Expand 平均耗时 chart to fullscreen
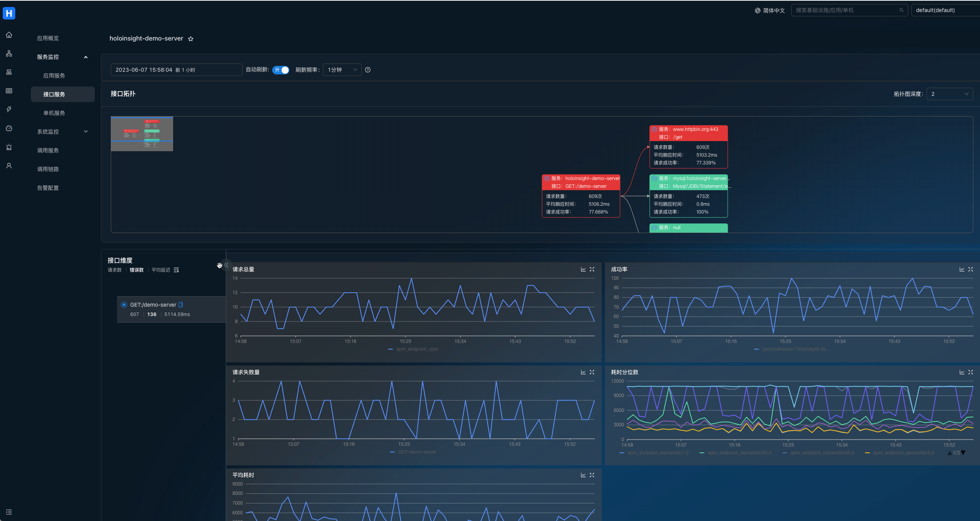Viewport: 980px width, 521px height. point(592,475)
